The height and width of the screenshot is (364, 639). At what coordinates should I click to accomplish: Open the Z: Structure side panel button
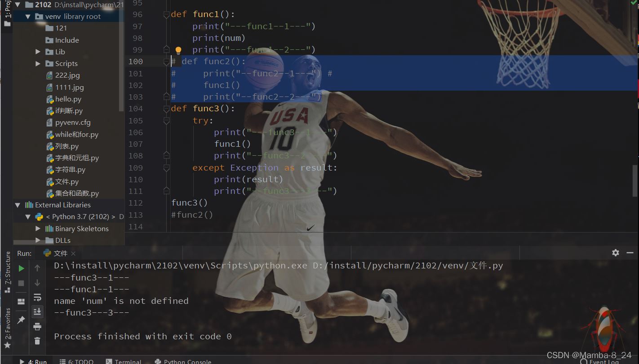7,272
